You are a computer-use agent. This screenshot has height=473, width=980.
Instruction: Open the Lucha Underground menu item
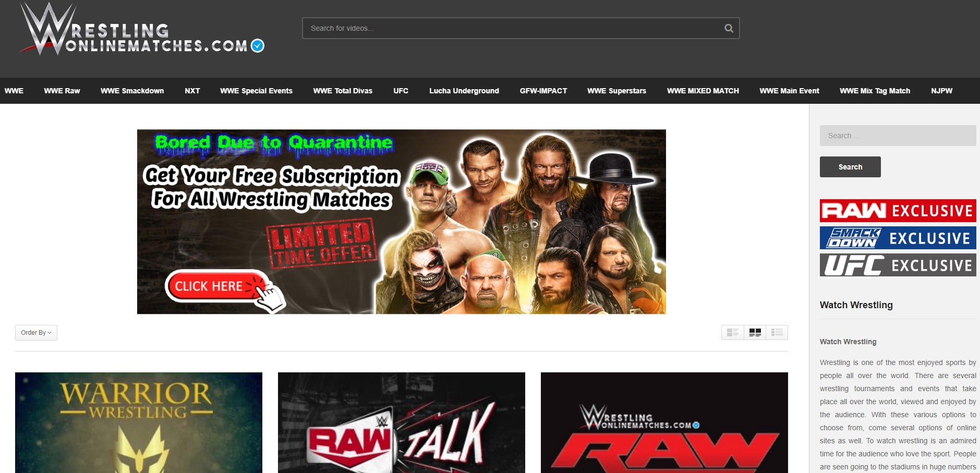464,91
